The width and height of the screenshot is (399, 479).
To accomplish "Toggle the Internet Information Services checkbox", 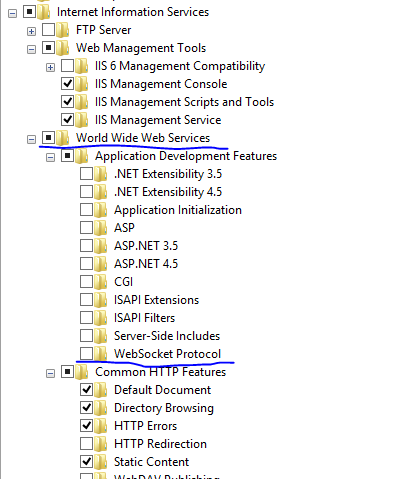I will (x=29, y=12).
